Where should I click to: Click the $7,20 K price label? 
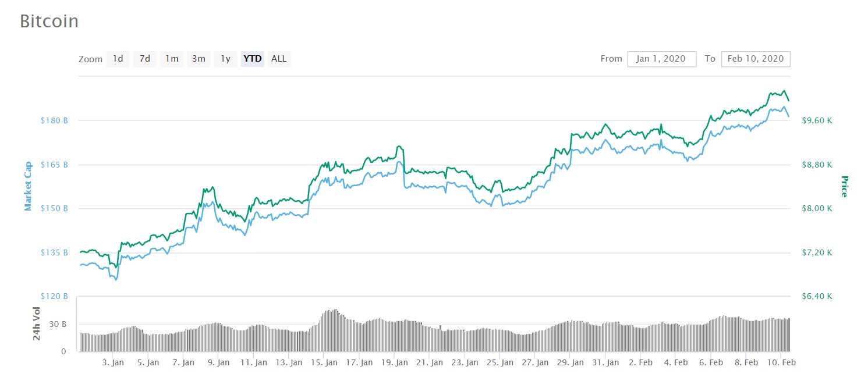pos(817,252)
